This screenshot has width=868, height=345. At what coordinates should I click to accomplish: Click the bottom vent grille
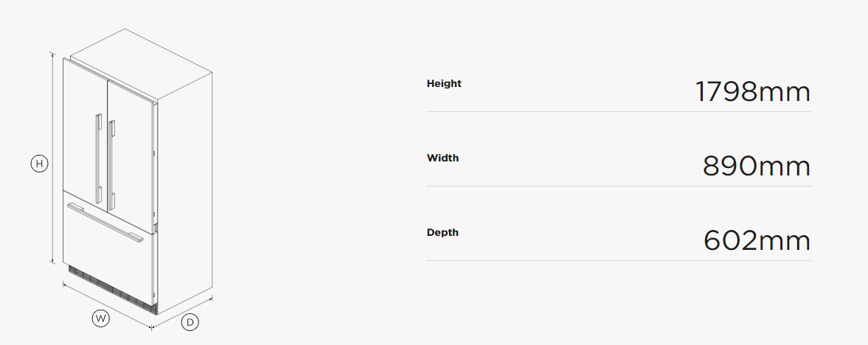tap(111, 287)
